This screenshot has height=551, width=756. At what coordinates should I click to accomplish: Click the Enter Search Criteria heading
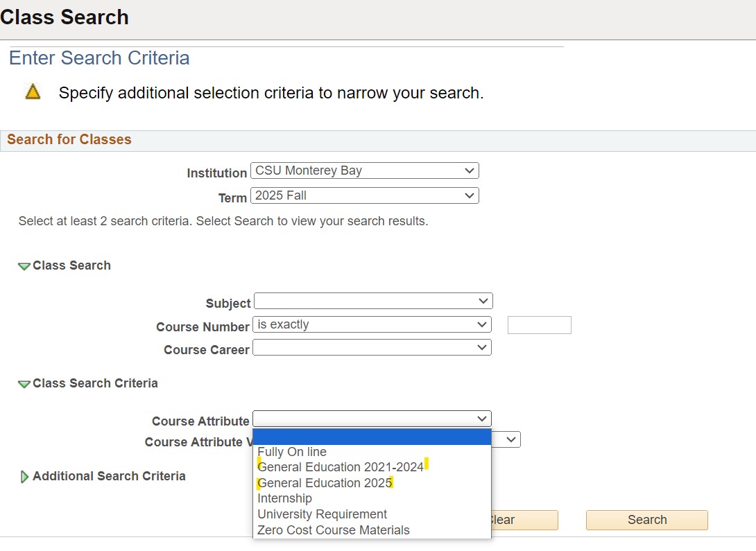98,58
